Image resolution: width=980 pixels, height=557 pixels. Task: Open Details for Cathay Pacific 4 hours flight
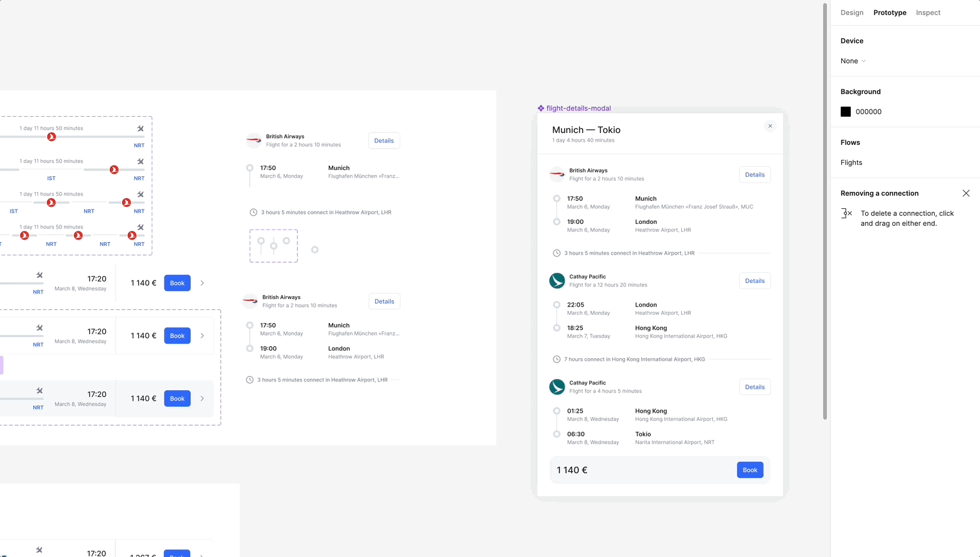(x=755, y=387)
